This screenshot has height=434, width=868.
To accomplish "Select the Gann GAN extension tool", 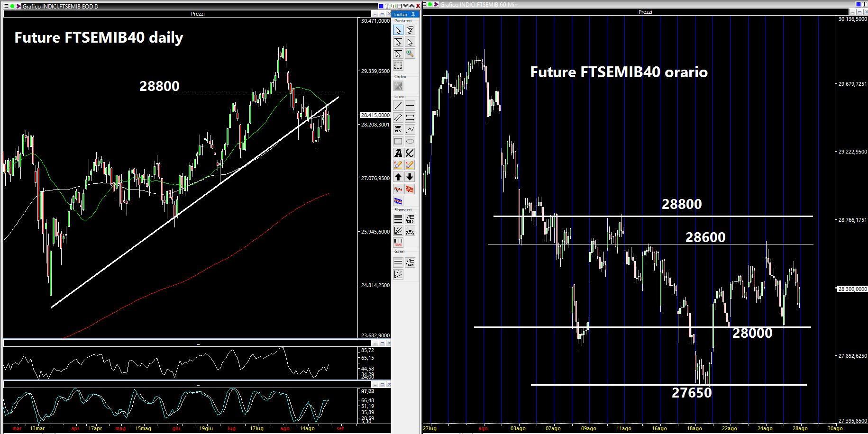I will pos(410,262).
